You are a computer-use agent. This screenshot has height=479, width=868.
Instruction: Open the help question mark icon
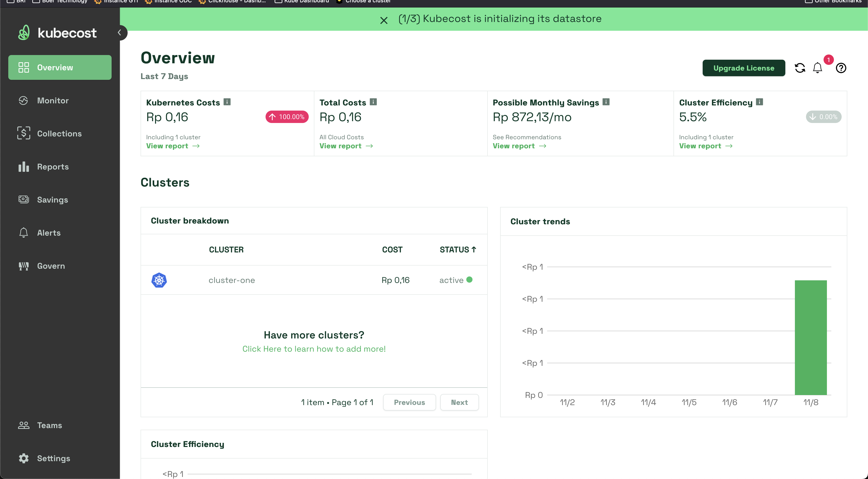[841, 68]
